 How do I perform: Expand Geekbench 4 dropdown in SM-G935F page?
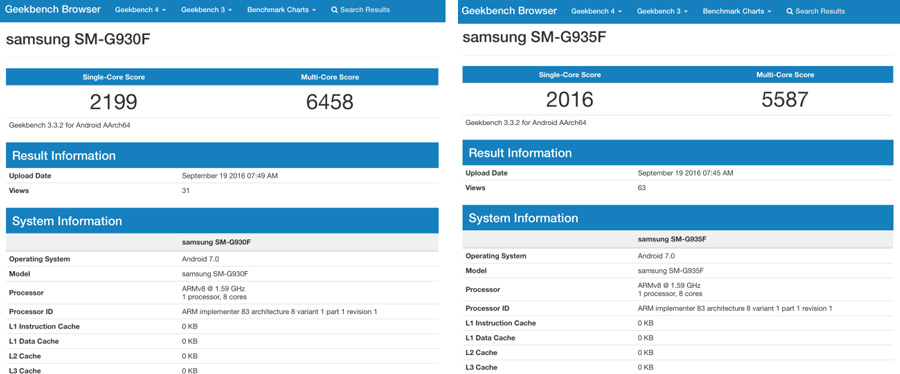click(597, 11)
